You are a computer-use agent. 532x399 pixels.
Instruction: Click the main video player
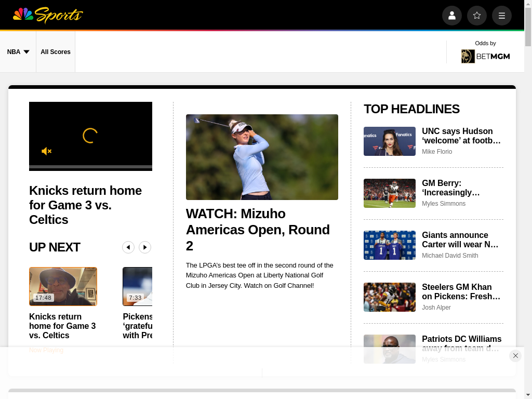[90, 136]
